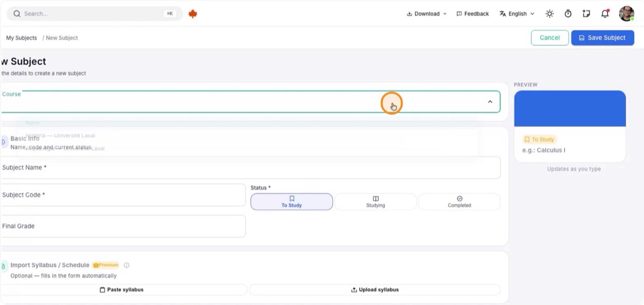Click Upload syllabus button
This screenshot has height=305, width=644.
tap(375, 290)
